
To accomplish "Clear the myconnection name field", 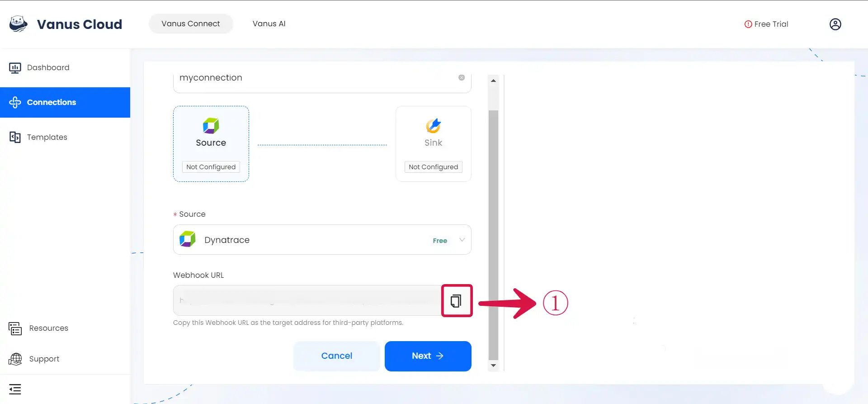I will [462, 77].
